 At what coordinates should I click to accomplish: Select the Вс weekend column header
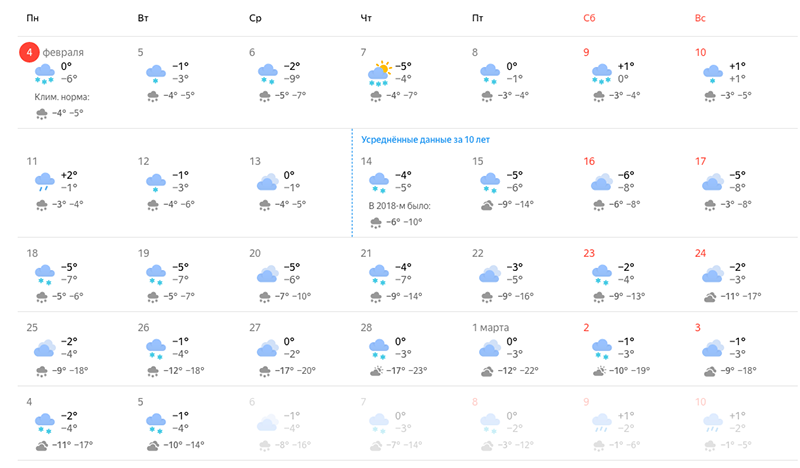click(x=700, y=18)
